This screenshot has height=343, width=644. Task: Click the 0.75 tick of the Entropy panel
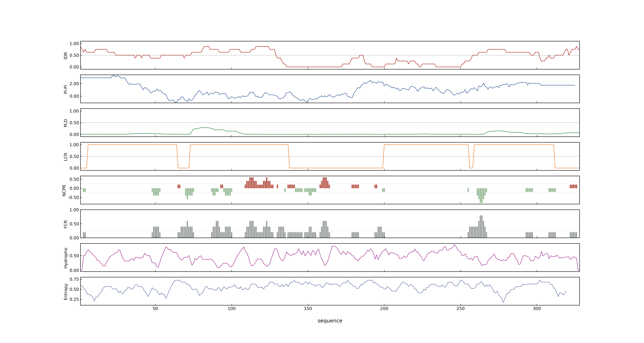point(74,279)
